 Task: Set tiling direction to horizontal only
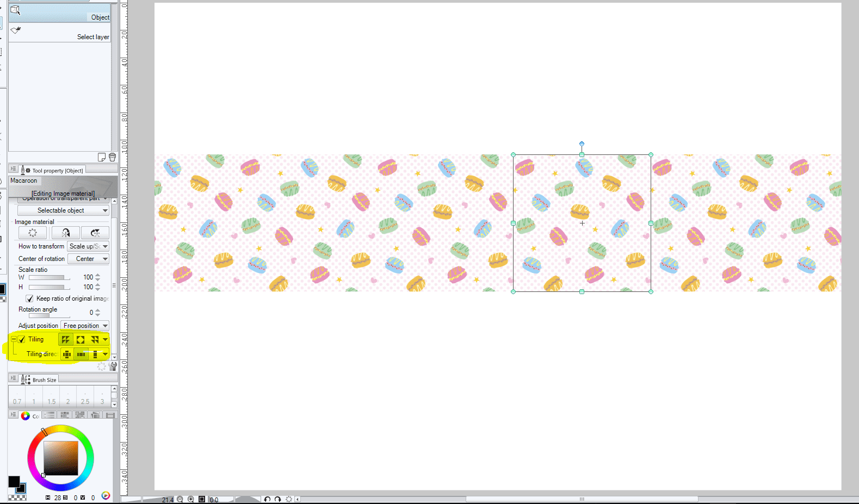(81, 354)
